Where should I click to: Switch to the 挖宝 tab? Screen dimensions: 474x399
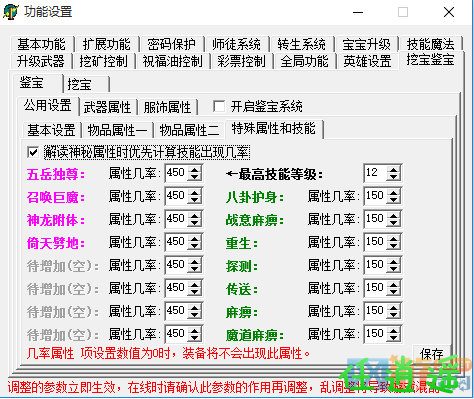tap(79, 84)
